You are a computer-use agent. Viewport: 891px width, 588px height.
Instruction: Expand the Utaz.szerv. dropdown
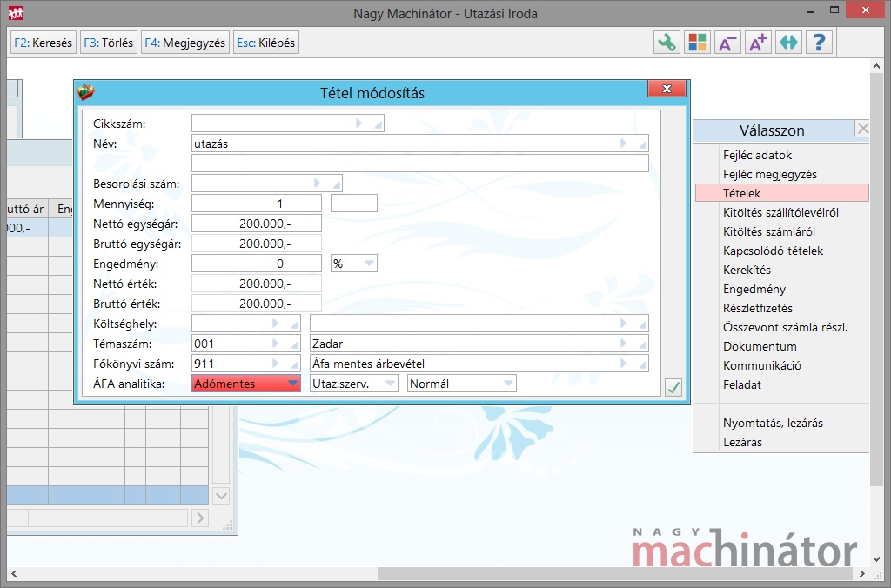tap(353, 384)
